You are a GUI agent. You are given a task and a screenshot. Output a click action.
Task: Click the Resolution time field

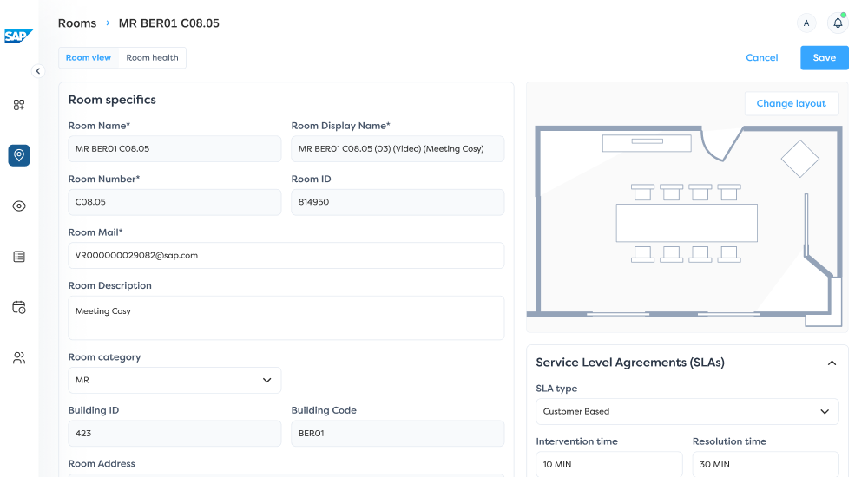click(766, 464)
